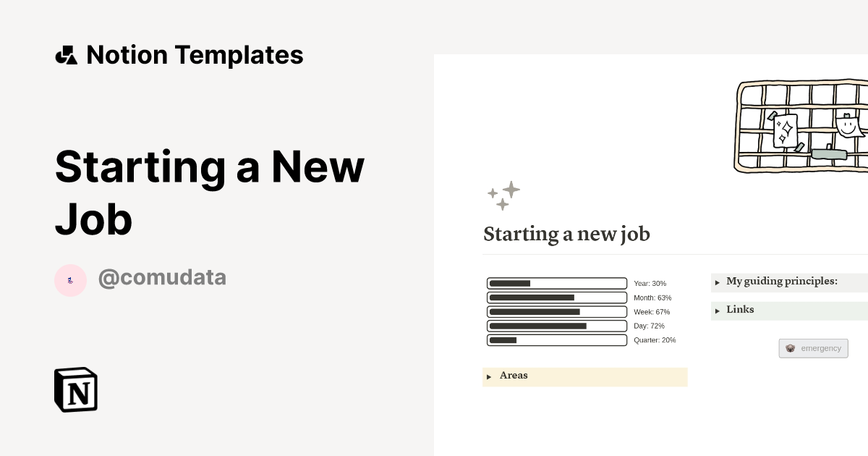Toggle My guiding principles disclosure arrow
Viewport: 868px width, 456px height.
click(x=717, y=282)
